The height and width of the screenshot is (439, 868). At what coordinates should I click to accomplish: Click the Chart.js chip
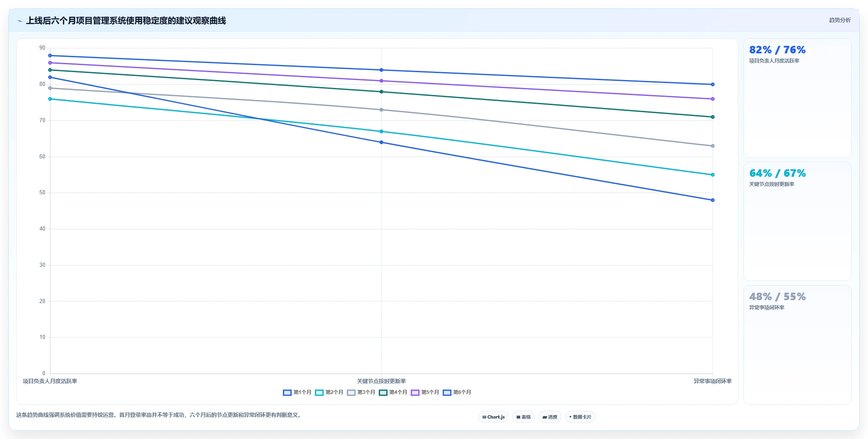pos(493,417)
